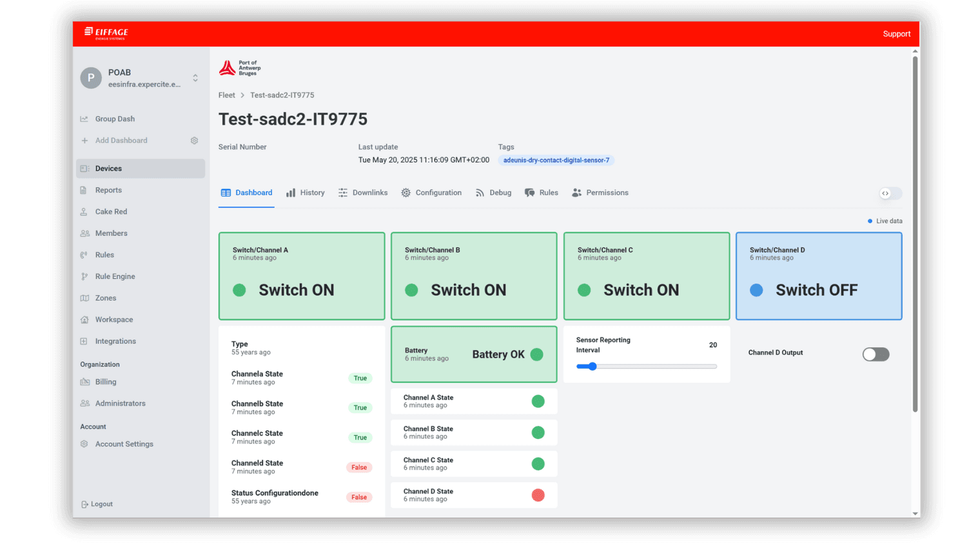Toggle the Channel D Output switch
This screenshot has height=551, width=980.
click(876, 354)
